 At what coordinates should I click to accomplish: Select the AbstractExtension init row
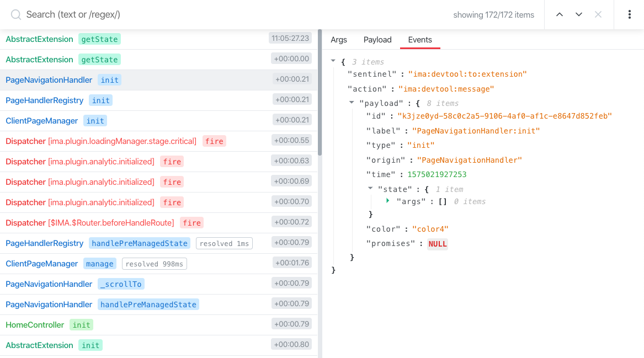click(x=158, y=345)
